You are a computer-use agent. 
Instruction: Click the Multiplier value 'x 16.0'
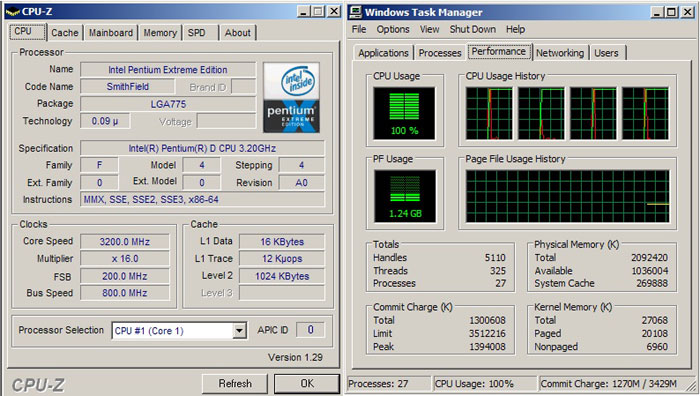point(125,258)
